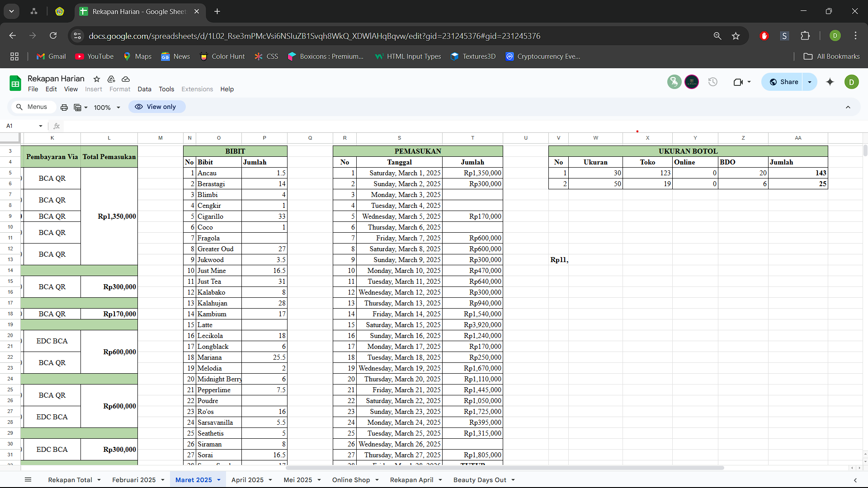Viewport: 868px width, 488px height.
Task: Open version history clock icon
Action: point(713,82)
